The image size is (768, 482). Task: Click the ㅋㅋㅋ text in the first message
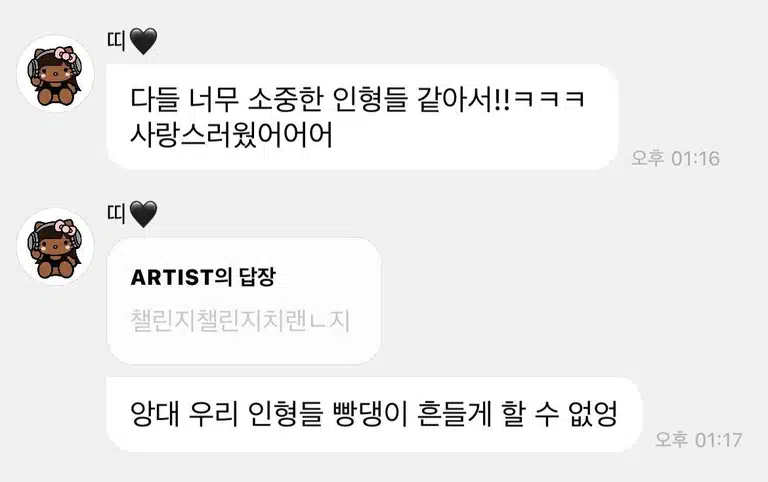tap(549, 99)
